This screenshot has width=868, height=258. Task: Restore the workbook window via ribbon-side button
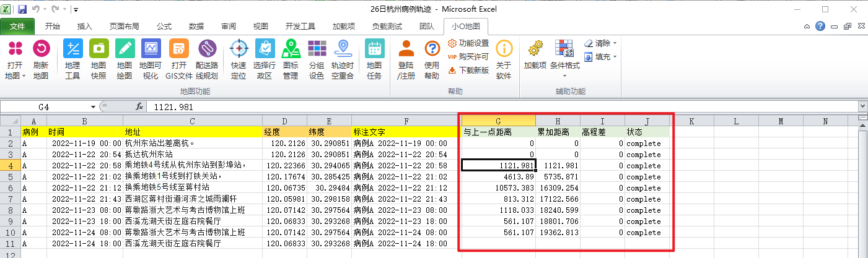[848, 27]
